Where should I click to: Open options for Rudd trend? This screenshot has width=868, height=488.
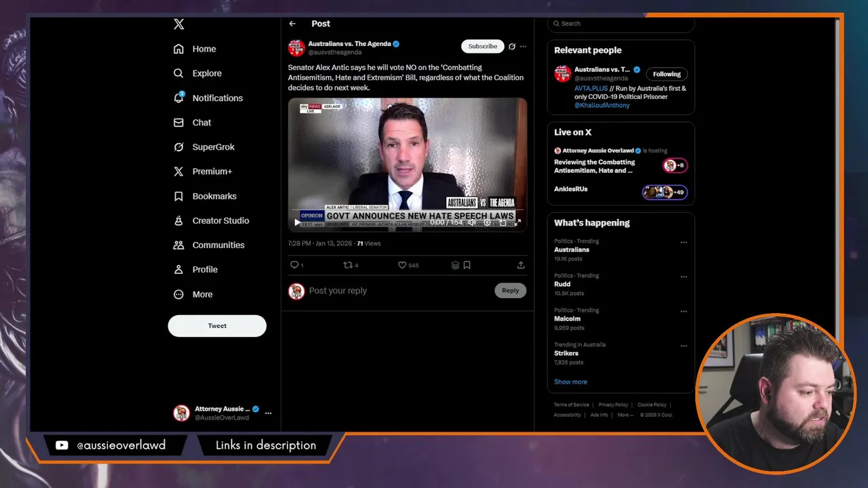coord(684,277)
